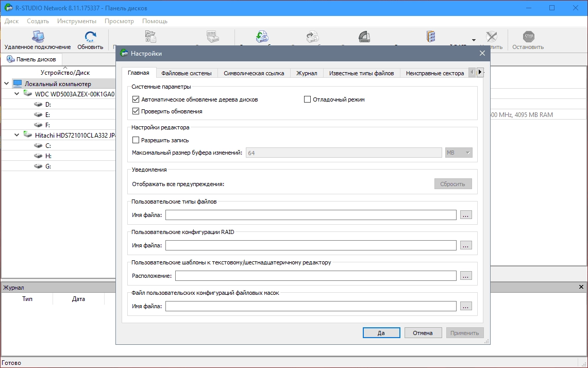Close the Настройки dialog
The width and height of the screenshot is (588, 368).
point(482,53)
